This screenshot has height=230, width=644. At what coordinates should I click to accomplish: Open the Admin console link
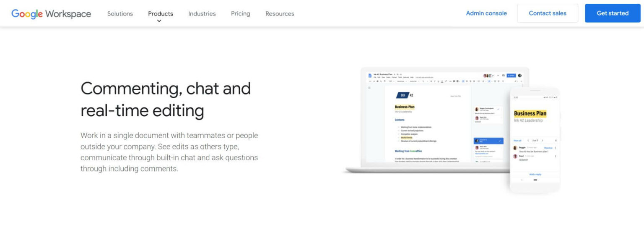point(486,13)
